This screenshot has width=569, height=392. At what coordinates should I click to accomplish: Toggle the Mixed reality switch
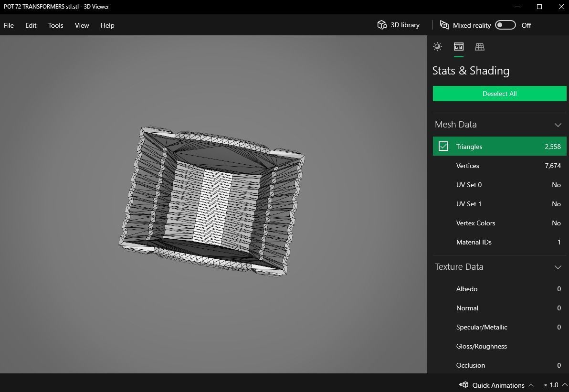pos(506,25)
